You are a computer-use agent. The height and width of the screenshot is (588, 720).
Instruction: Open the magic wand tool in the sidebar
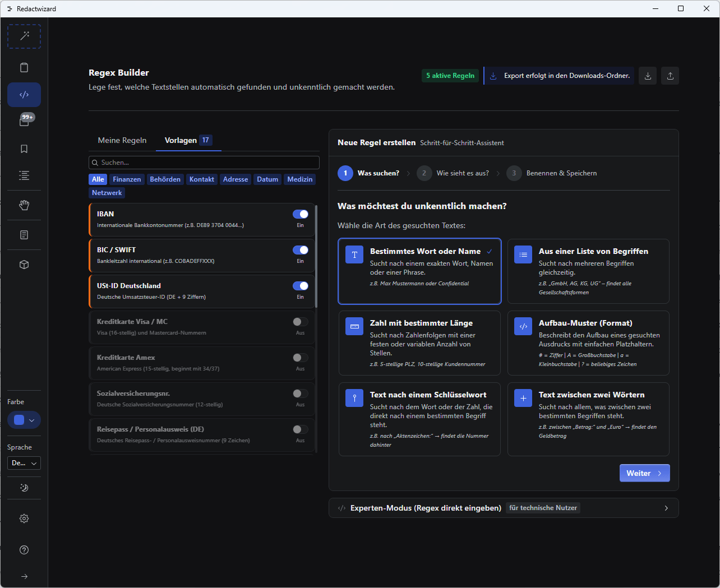click(24, 36)
